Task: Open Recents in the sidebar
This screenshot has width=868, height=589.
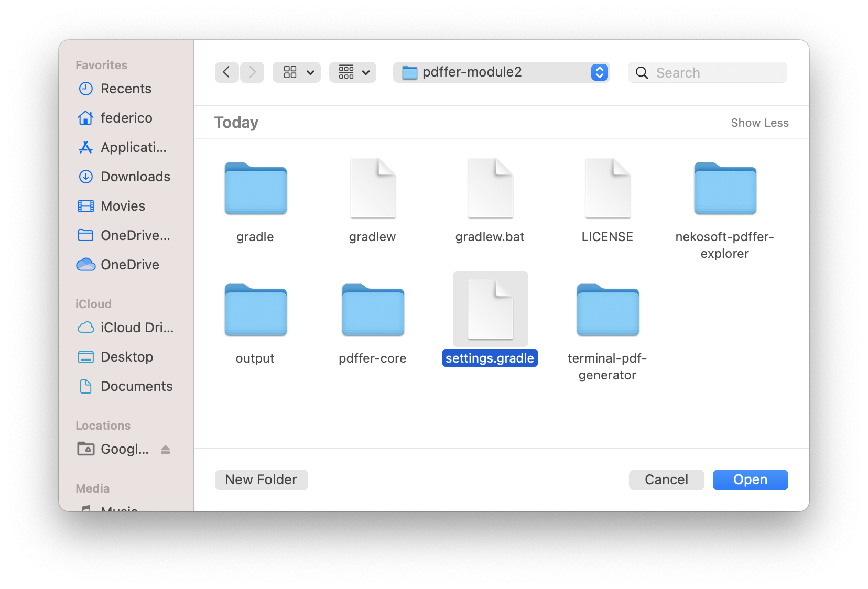Action: 126,89
